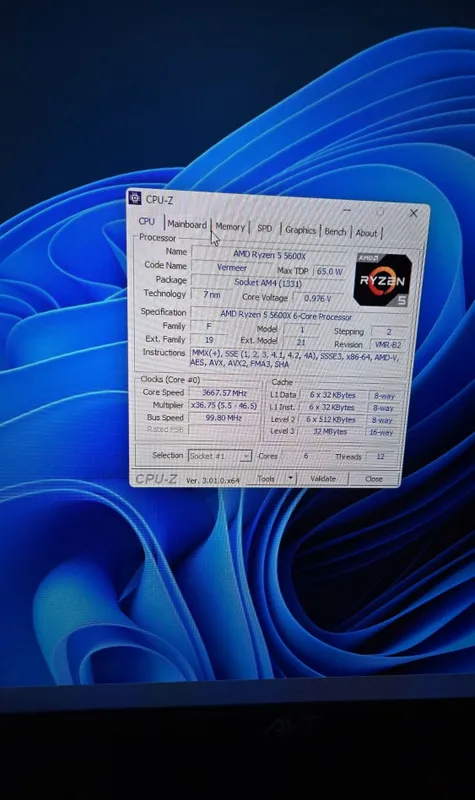The image size is (475, 800).
Task: Click the AMD Ryzen 5 logo image
Action: tap(383, 280)
